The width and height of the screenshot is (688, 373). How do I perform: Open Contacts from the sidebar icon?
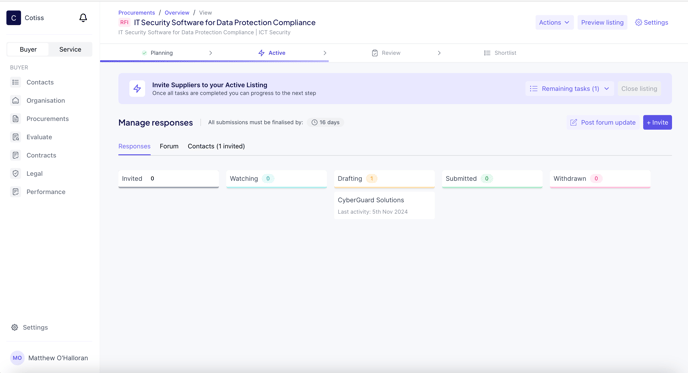[15, 82]
